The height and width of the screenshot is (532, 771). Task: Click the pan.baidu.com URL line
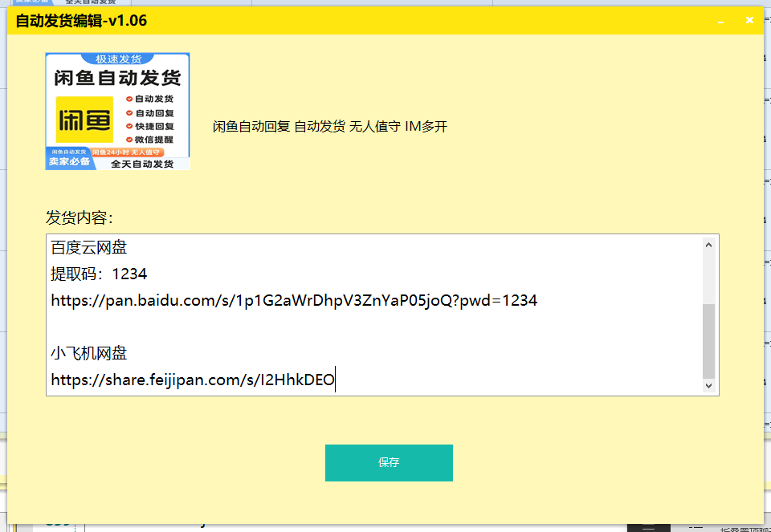point(294,300)
